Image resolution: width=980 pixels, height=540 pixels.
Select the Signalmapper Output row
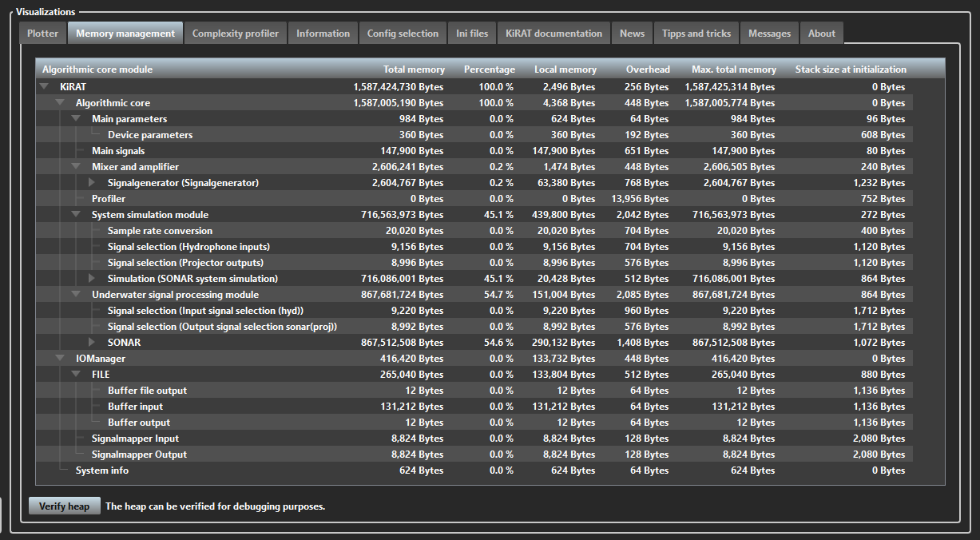coord(474,454)
